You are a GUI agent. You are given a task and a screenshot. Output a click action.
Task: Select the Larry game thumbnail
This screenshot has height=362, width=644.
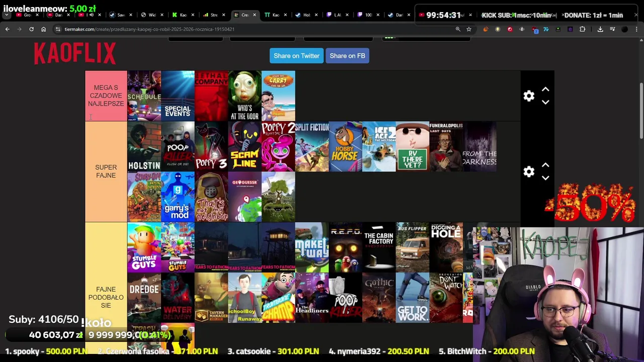tap(278, 96)
